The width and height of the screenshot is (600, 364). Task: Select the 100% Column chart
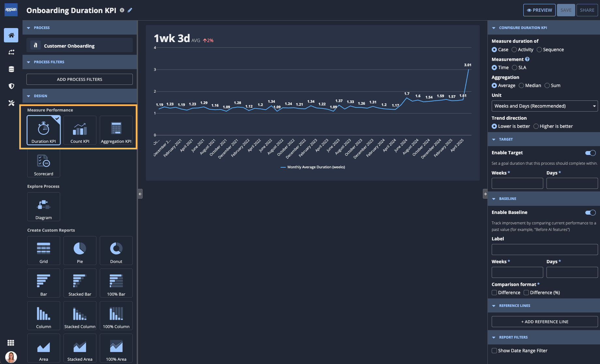coord(116,316)
